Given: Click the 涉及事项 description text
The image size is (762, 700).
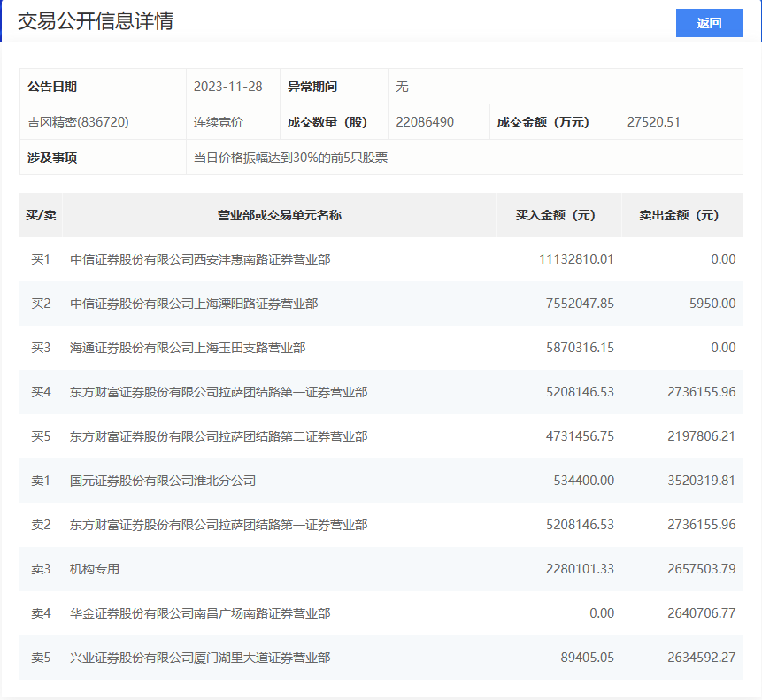Looking at the screenshot, I should 290,158.
